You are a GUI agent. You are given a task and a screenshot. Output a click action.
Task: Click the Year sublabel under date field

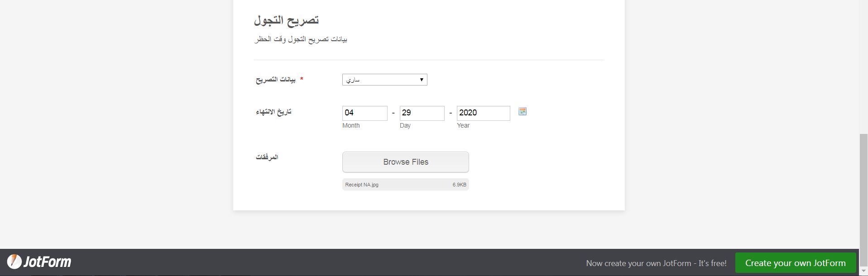point(463,125)
